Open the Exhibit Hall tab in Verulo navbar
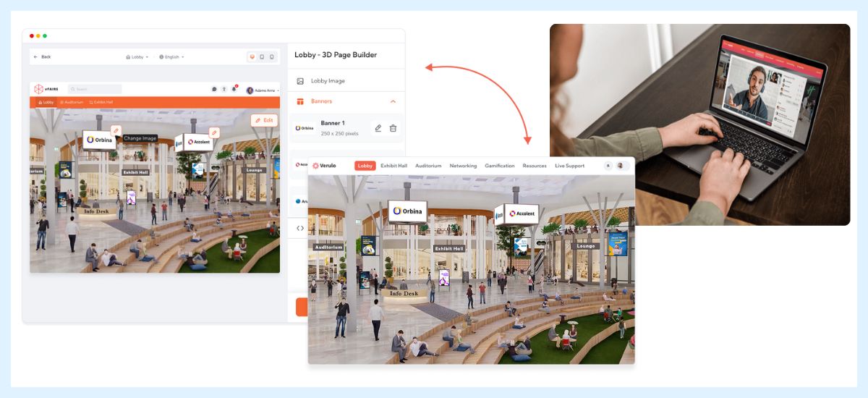868x398 pixels. [393, 166]
